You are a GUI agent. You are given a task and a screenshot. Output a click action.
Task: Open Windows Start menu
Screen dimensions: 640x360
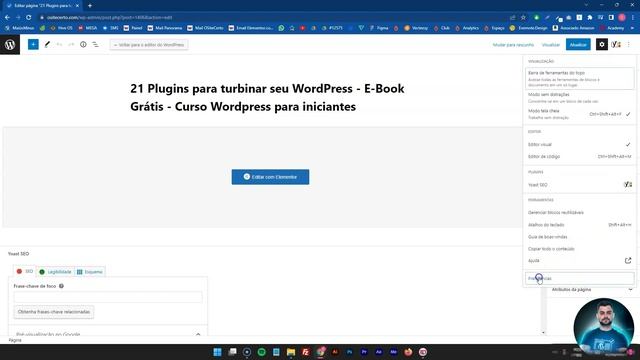click(217, 352)
